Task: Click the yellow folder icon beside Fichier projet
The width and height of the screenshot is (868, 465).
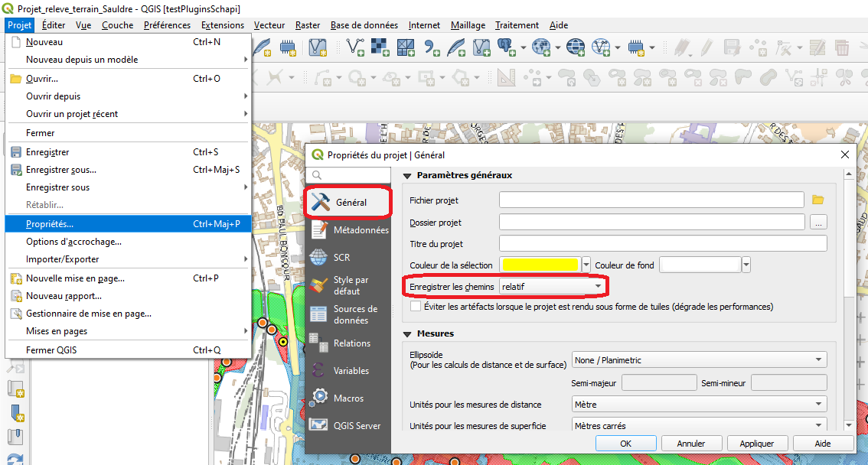Action: click(818, 200)
